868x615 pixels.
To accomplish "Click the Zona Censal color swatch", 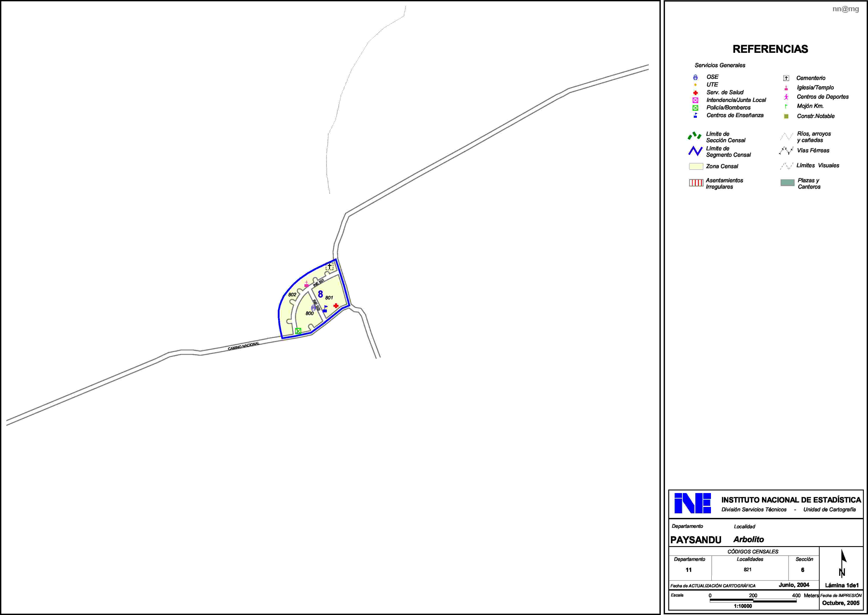I will 696,166.
